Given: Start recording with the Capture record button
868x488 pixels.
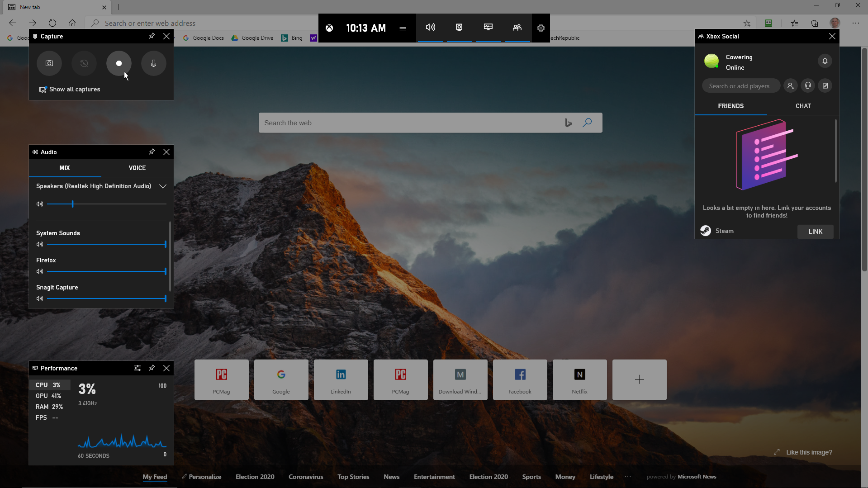Looking at the screenshot, I should point(119,63).
